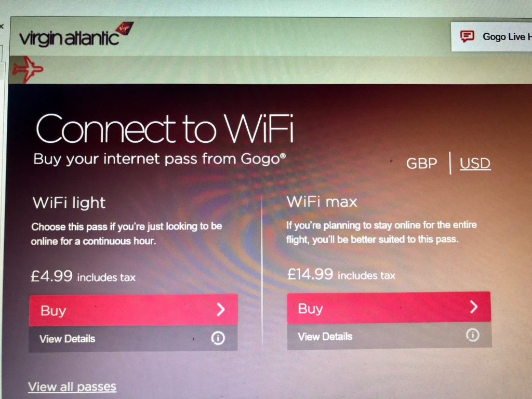Click the red Virgin tail fin emblem

[x=124, y=28]
